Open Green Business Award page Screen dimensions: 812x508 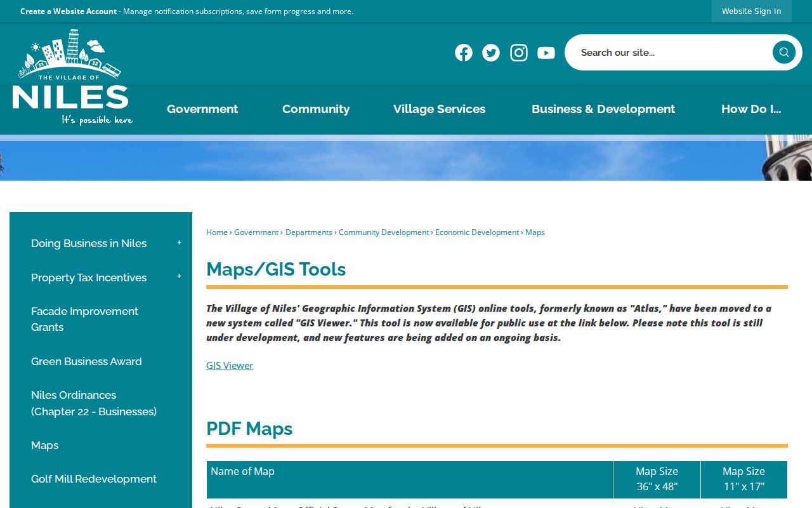tap(86, 361)
